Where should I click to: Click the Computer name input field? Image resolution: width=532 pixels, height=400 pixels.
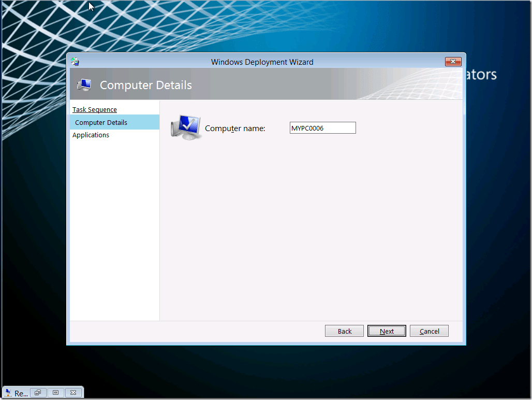click(x=322, y=127)
